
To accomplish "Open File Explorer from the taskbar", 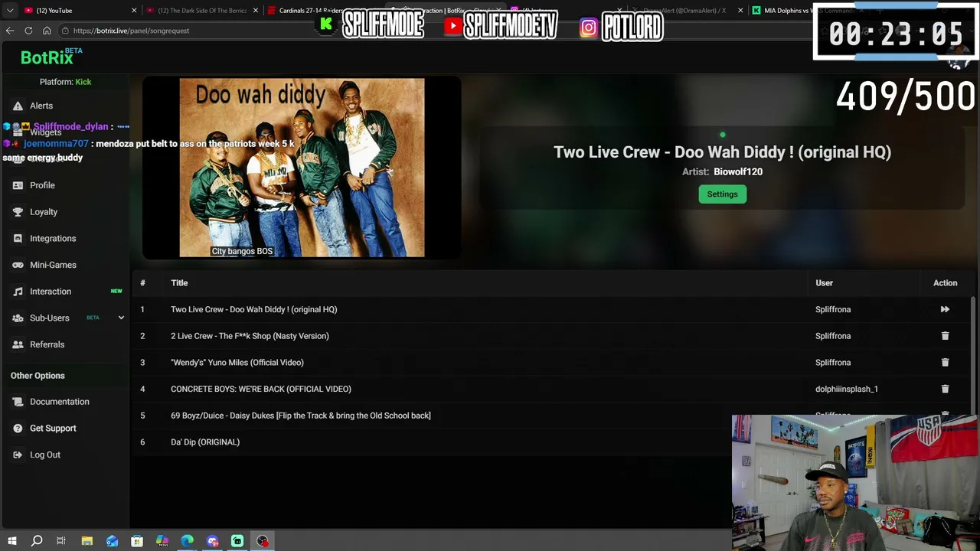I will [x=87, y=541].
